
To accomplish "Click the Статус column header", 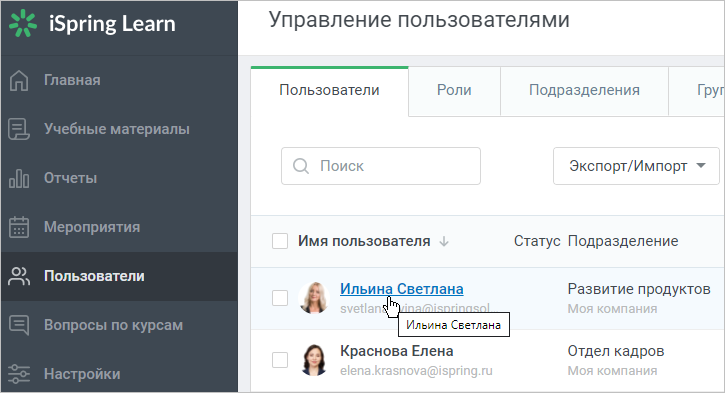I will (x=537, y=241).
